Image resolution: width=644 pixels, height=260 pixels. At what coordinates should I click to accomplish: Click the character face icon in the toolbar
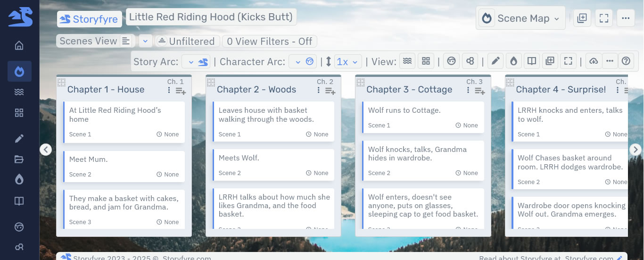click(x=451, y=61)
